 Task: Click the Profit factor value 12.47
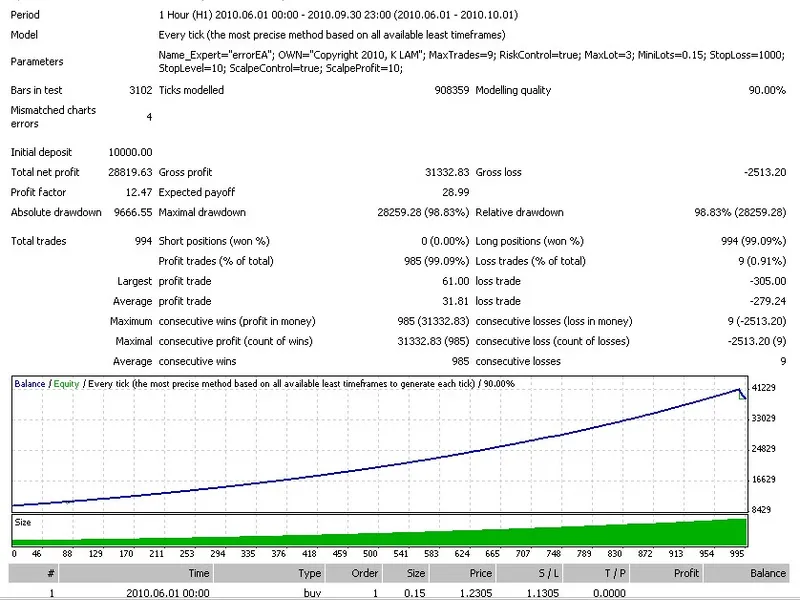139,192
